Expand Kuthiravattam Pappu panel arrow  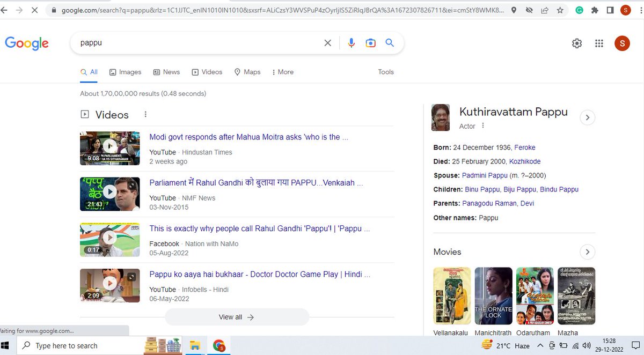[x=588, y=117]
